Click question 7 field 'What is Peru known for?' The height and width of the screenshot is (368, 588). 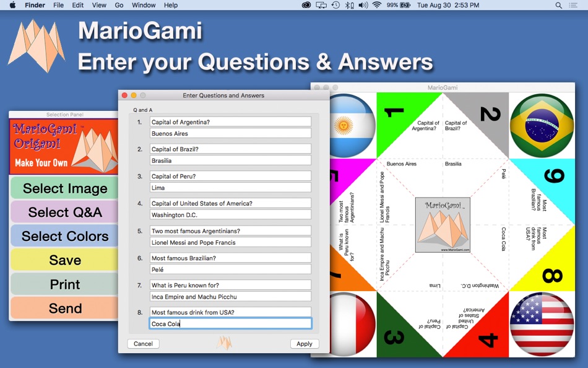(x=230, y=285)
